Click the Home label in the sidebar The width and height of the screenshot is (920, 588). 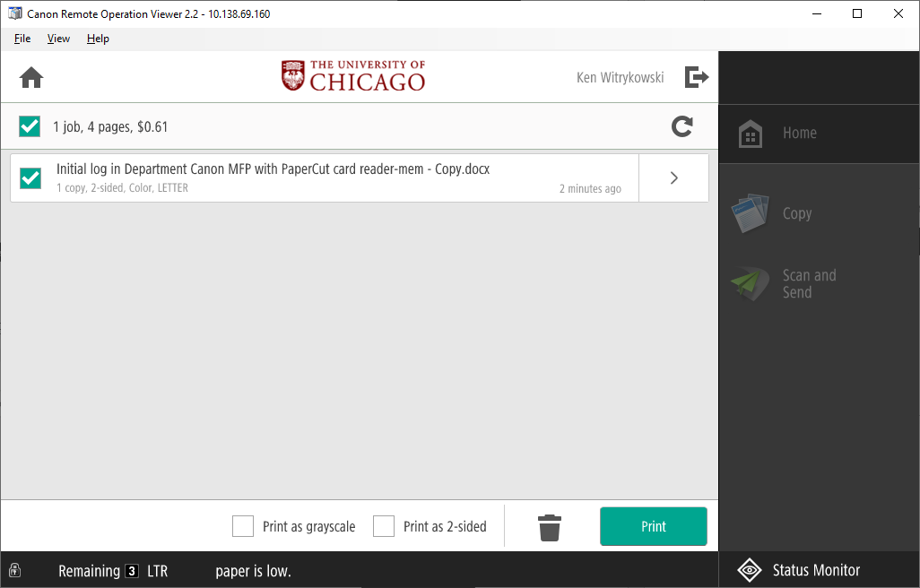(x=798, y=132)
